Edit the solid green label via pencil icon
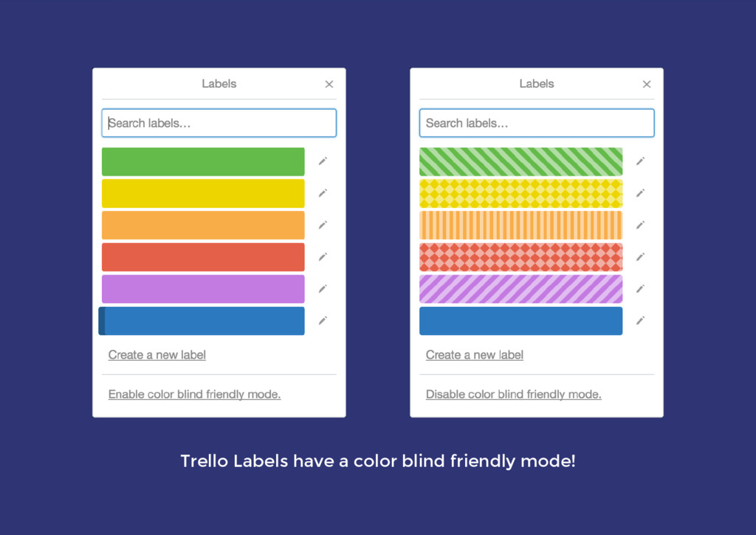The height and width of the screenshot is (535, 756). [323, 161]
